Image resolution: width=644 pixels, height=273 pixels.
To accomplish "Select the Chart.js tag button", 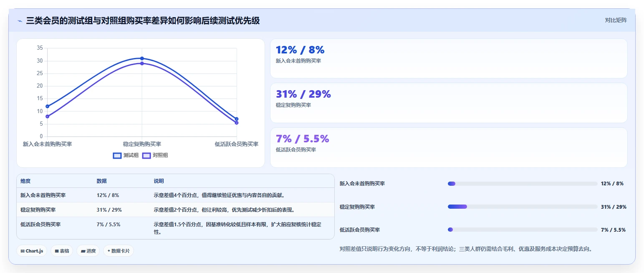I will [32, 251].
